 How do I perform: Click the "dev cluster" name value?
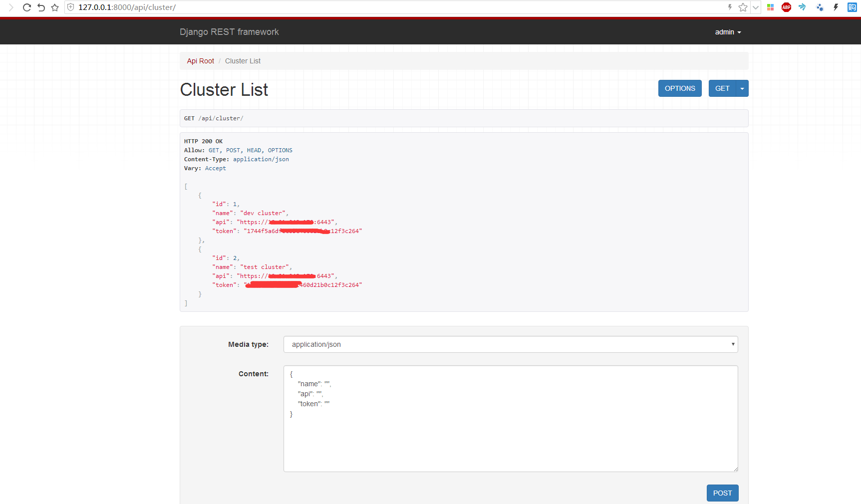(x=263, y=213)
